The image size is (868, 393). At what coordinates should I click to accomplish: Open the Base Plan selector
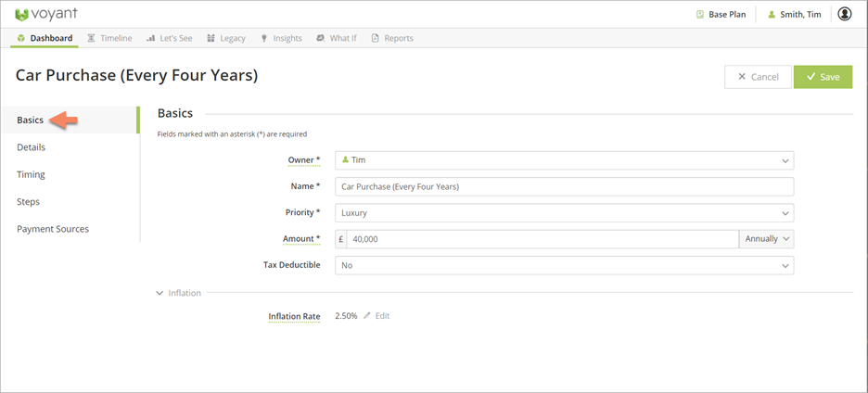click(x=721, y=15)
